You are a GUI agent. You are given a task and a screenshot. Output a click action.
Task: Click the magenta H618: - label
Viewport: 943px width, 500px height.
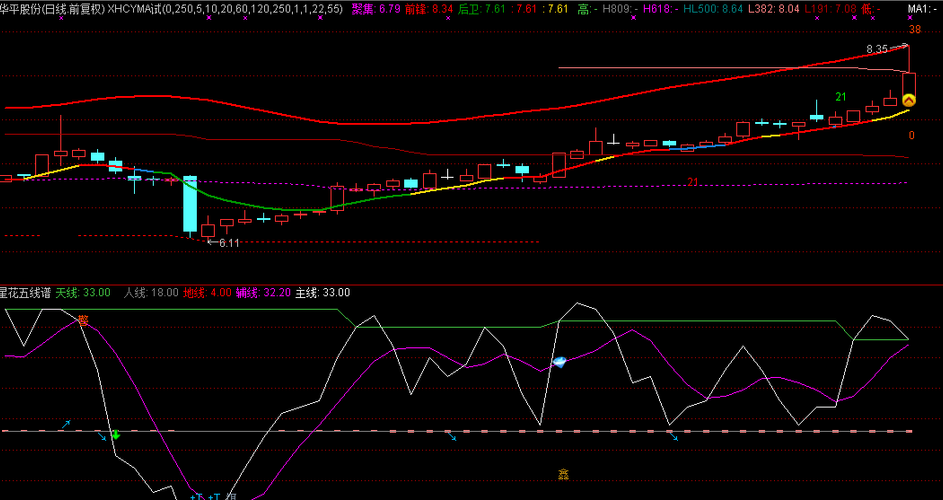click(x=661, y=8)
